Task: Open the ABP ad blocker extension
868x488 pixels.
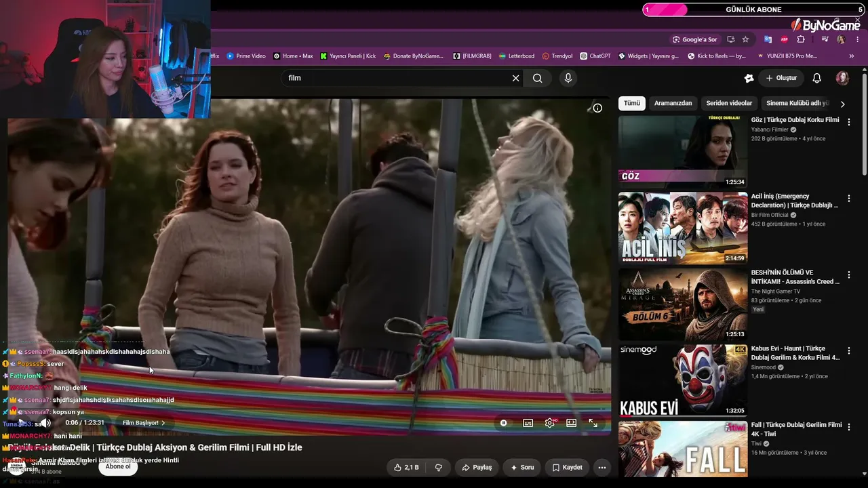Action: [785, 39]
